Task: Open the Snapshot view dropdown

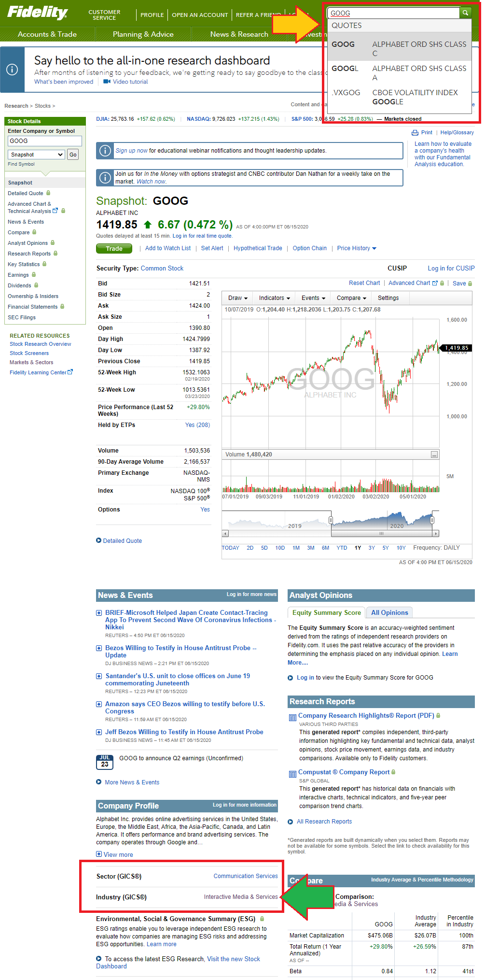Action: pos(36,155)
